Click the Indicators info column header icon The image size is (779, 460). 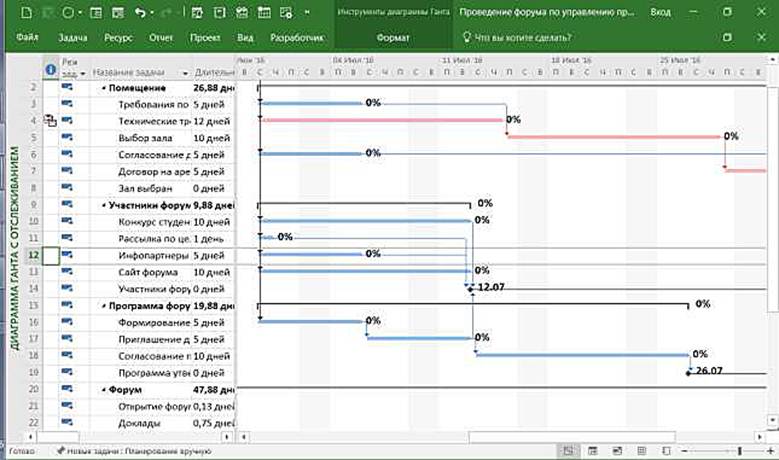point(51,70)
